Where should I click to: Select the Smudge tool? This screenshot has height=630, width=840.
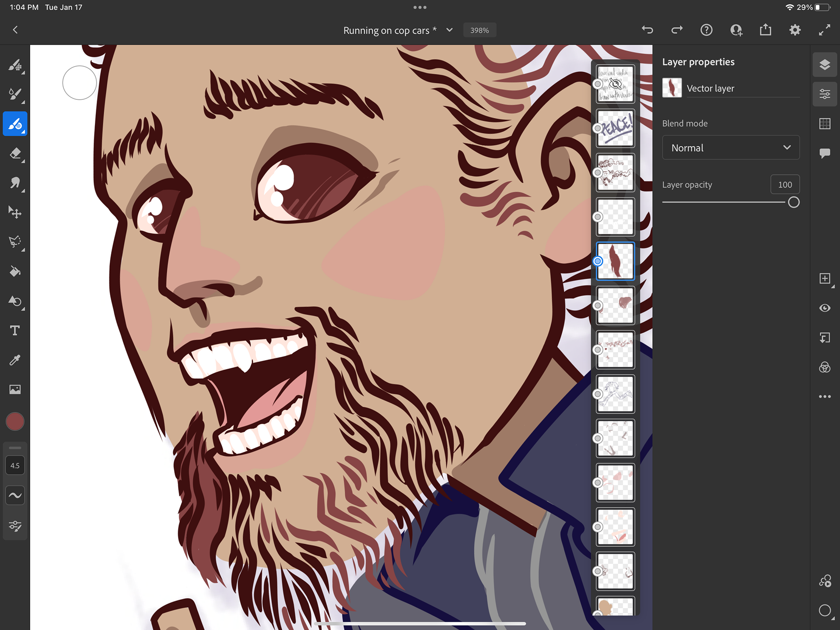coord(15,183)
